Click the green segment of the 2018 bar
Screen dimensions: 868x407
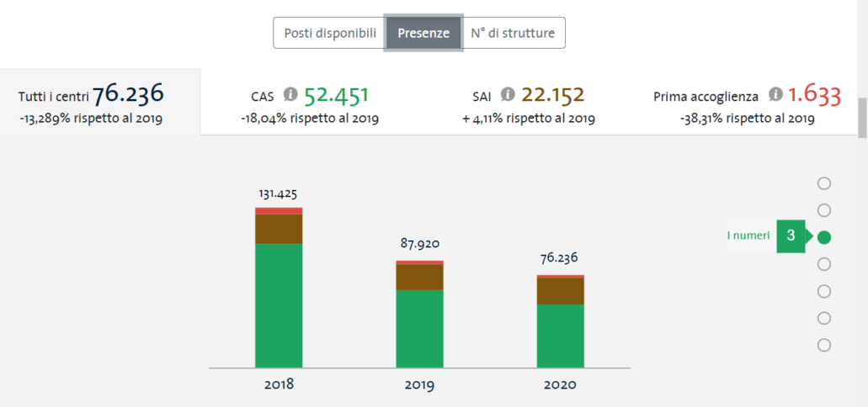[279, 304]
